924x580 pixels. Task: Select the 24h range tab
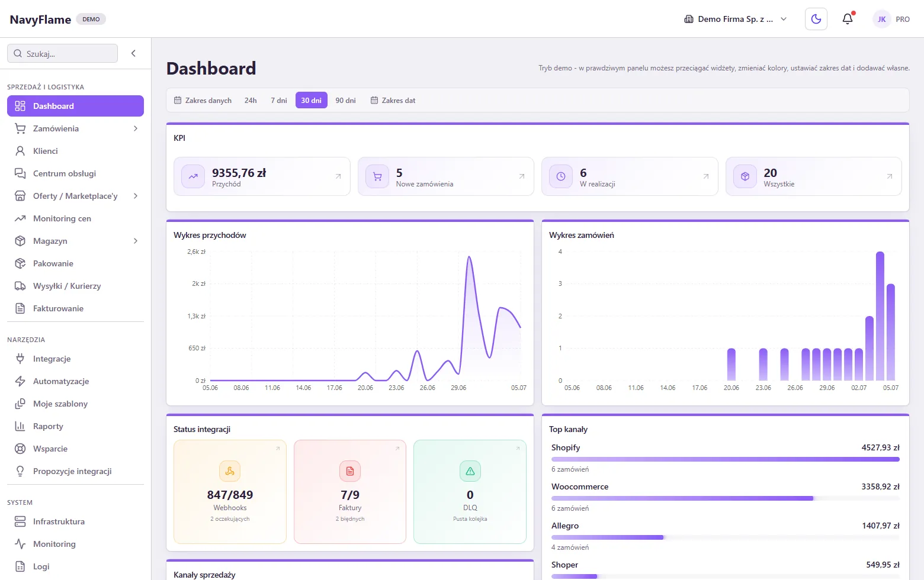tap(251, 101)
